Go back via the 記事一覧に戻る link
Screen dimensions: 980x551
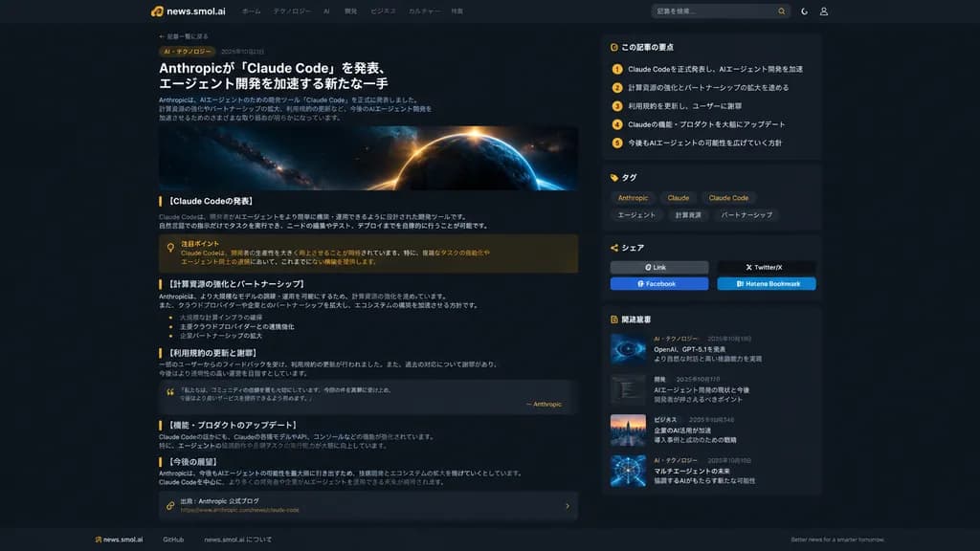[183, 36]
